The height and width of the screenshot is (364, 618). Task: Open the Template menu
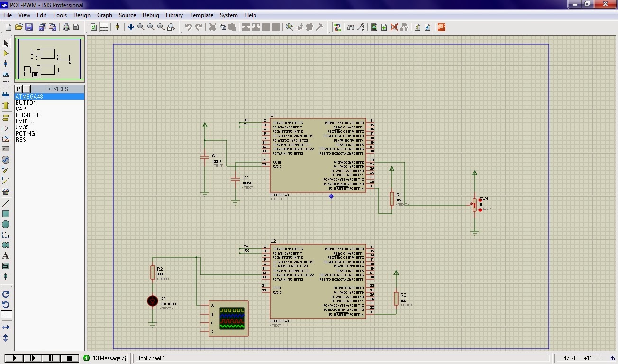pyautogui.click(x=201, y=15)
